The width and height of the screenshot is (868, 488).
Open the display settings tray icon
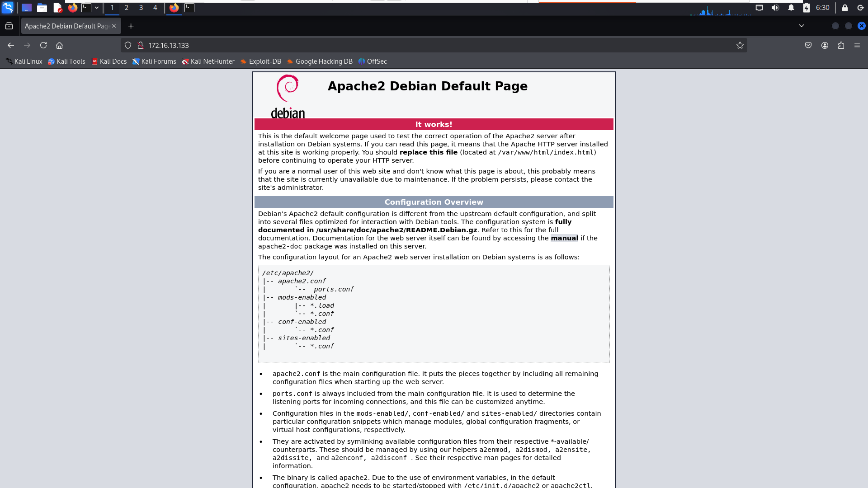point(759,8)
